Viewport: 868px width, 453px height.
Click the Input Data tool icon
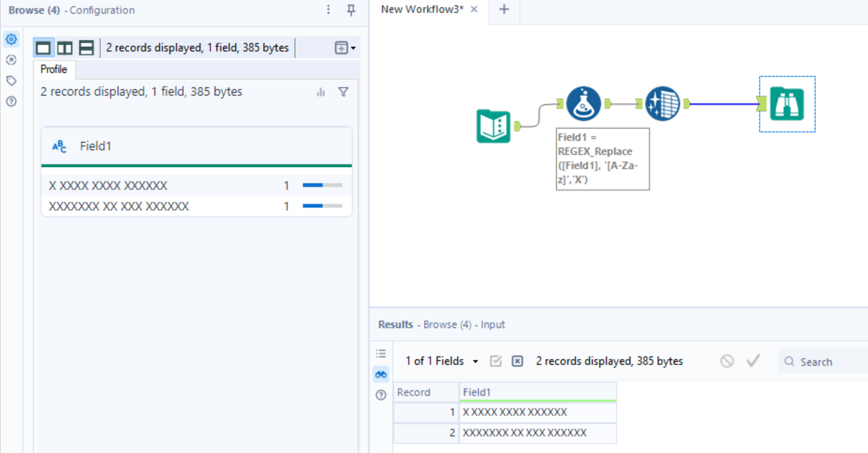click(494, 125)
